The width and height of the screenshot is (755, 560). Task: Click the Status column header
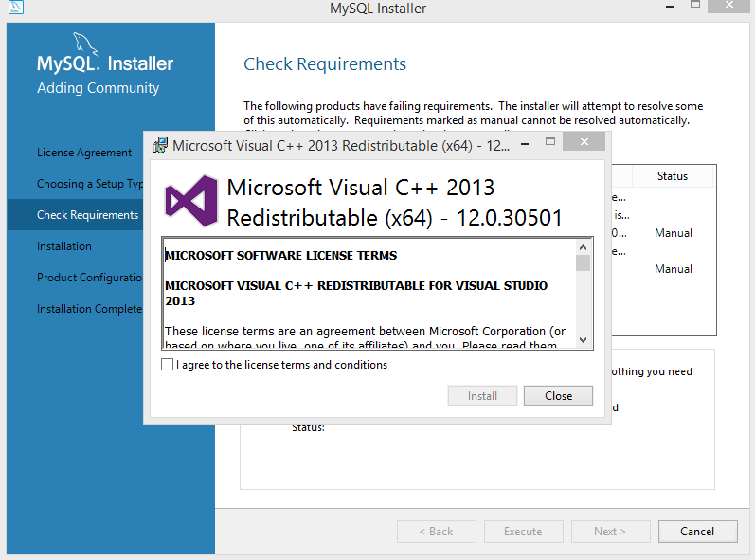click(x=673, y=176)
